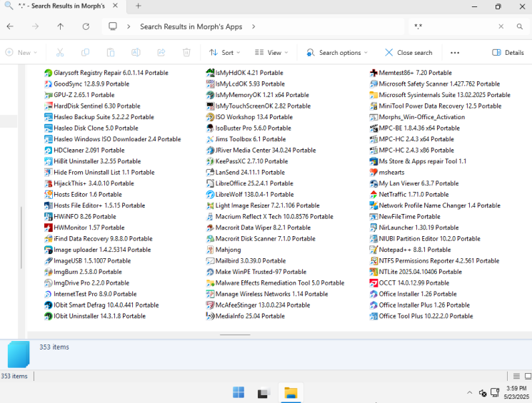Click the LibreWolf 138.0.4-1 Portable icon
Viewport: 532px width, 403px height.
pos(210,195)
